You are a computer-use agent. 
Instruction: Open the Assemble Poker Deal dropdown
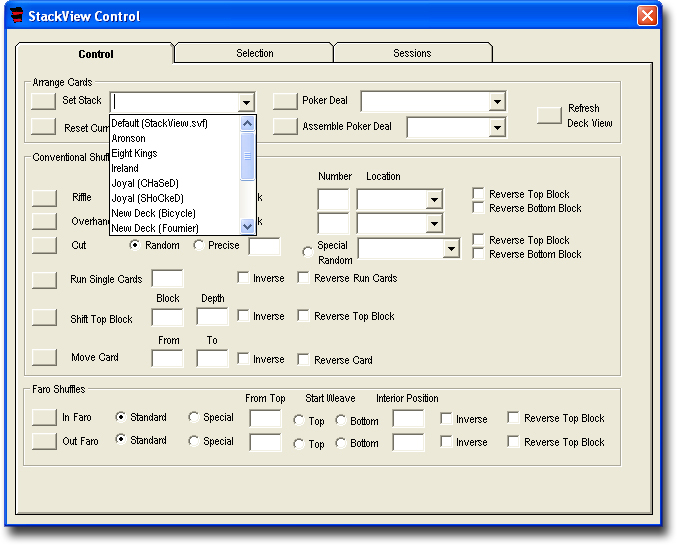coord(497,127)
